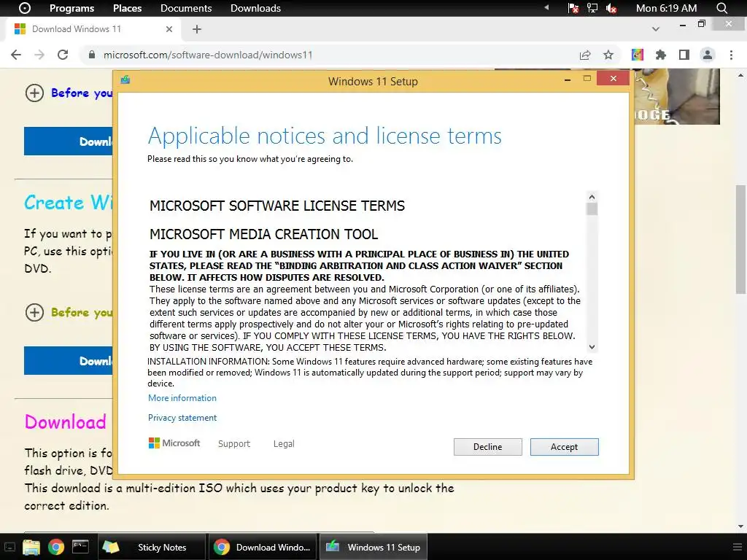Open the More information link
This screenshot has height=560, width=747.
pyautogui.click(x=182, y=398)
